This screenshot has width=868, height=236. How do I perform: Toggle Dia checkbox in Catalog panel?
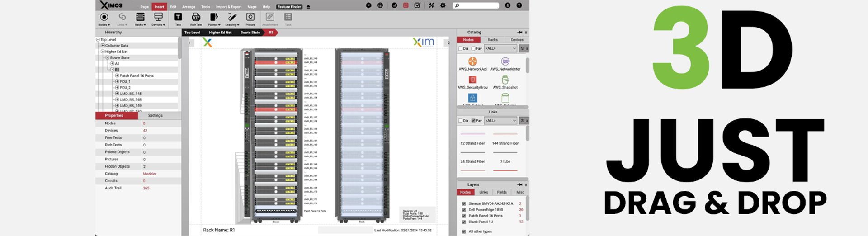460,48
